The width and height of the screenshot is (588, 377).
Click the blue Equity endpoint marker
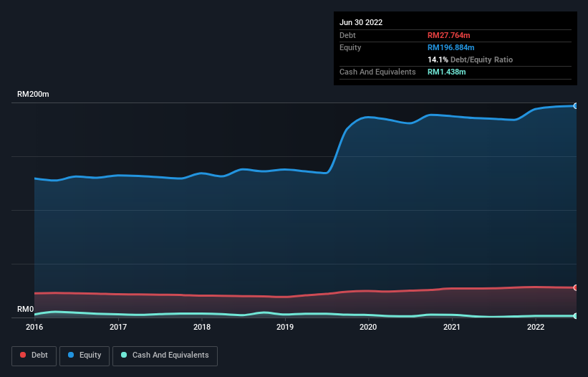(576, 106)
